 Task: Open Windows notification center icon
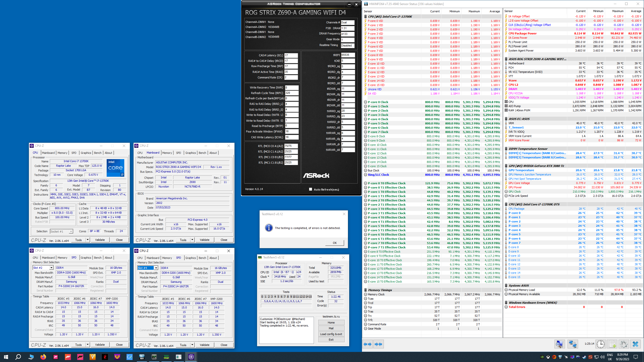[636, 357]
